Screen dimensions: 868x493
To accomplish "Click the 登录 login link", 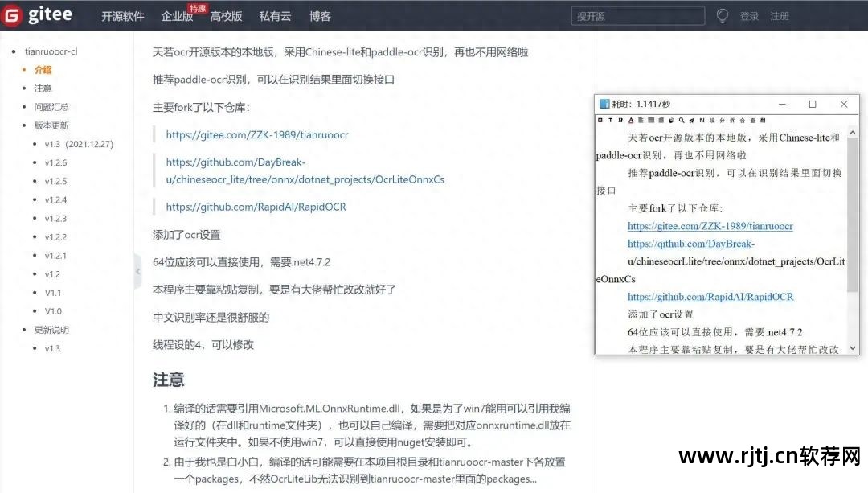I will [x=749, y=17].
